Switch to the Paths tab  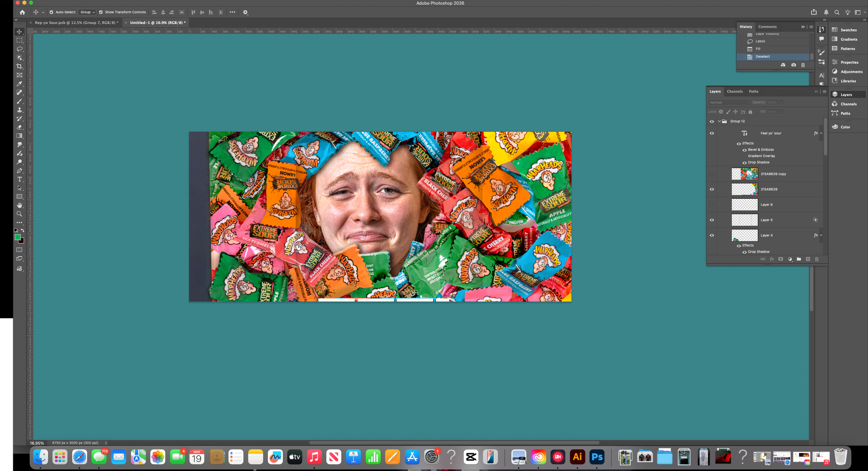[x=753, y=92]
